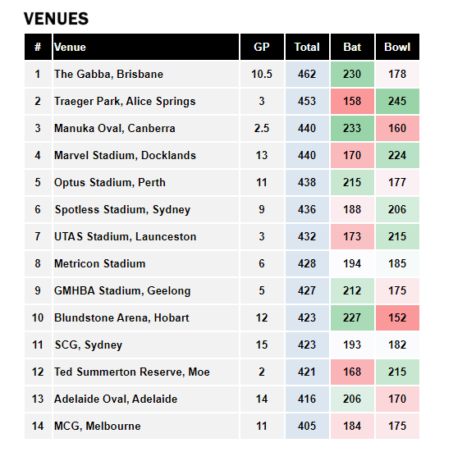This screenshot has height=461, width=476.
Task: Click the red 152 Bowl cell for Hobart
Action: [x=397, y=317]
